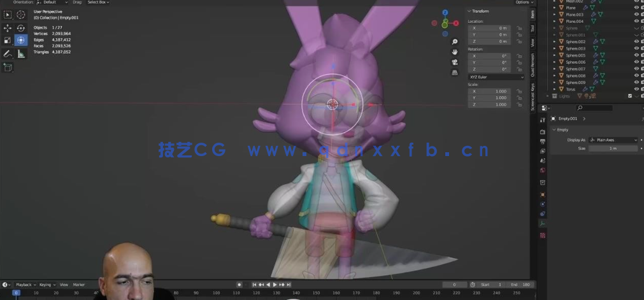Switch perspective/orthographic grid icon

coord(455,73)
